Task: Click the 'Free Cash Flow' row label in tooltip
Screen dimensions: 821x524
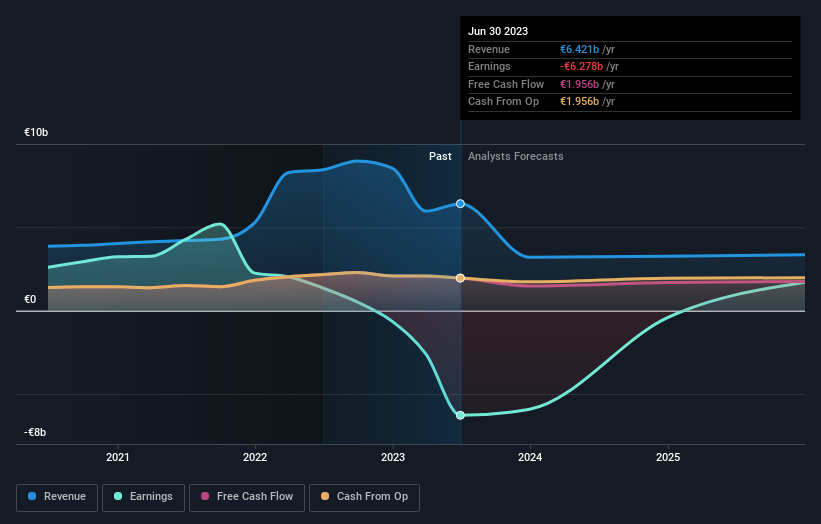Action: [x=506, y=84]
